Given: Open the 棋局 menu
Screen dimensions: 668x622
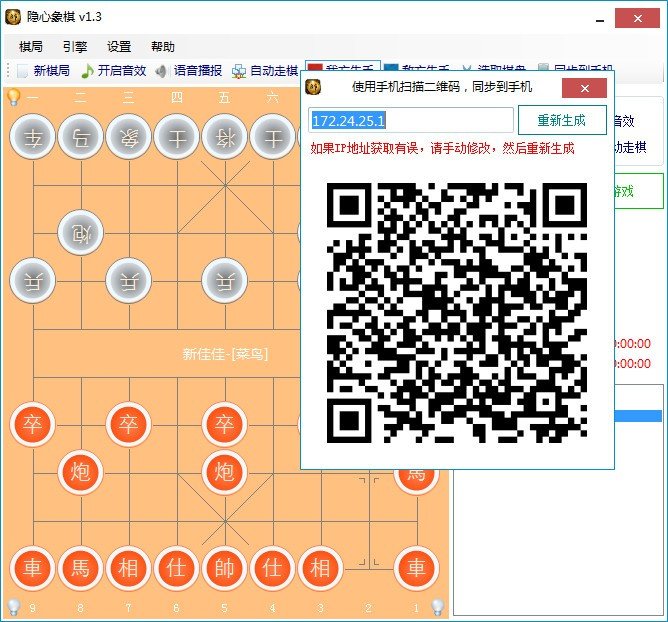Looking at the screenshot, I should (31, 46).
